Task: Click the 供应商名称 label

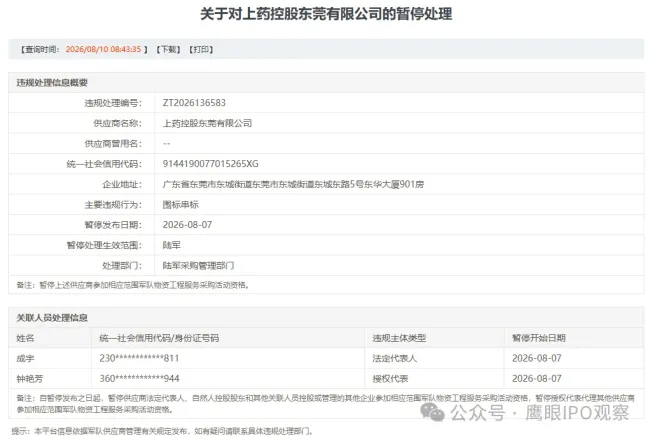Action: coord(118,123)
